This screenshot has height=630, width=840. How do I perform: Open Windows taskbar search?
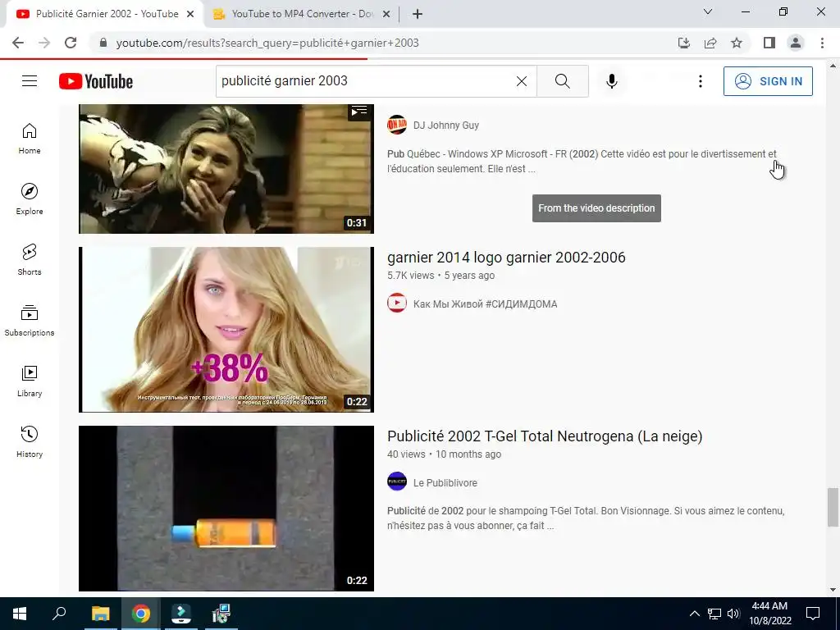59,614
